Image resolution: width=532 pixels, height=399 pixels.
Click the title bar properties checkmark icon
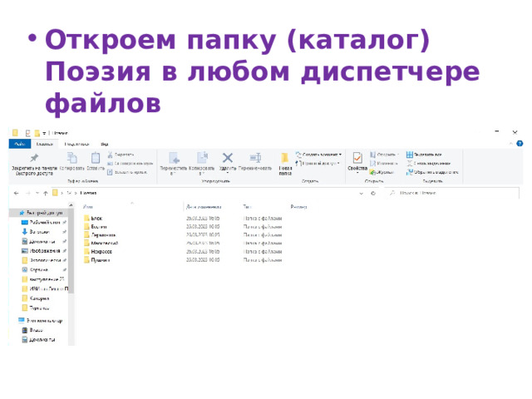27,133
